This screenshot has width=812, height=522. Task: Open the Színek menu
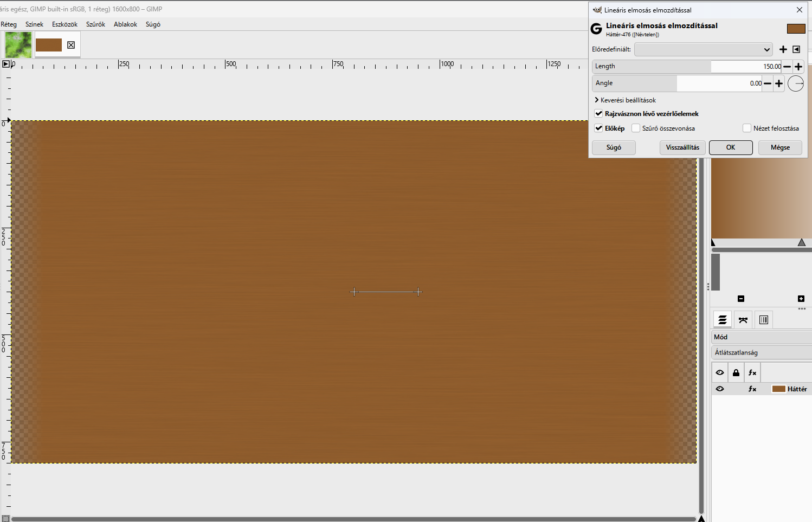pyautogui.click(x=34, y=24)
